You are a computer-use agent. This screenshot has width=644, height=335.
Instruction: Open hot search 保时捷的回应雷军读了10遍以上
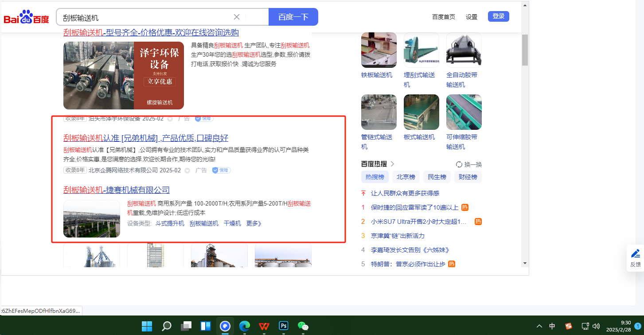point(415,207)
